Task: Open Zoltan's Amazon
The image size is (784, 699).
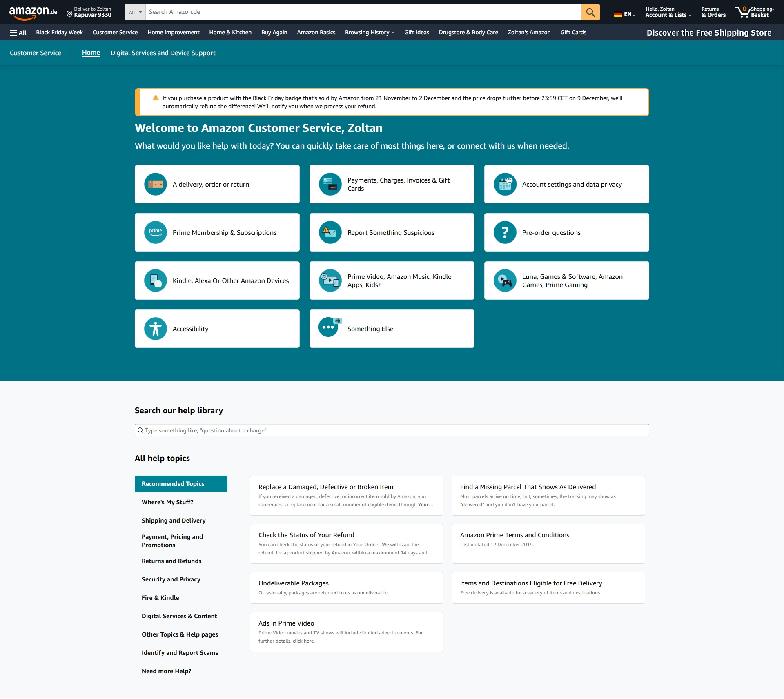Action: pos(529,33)
